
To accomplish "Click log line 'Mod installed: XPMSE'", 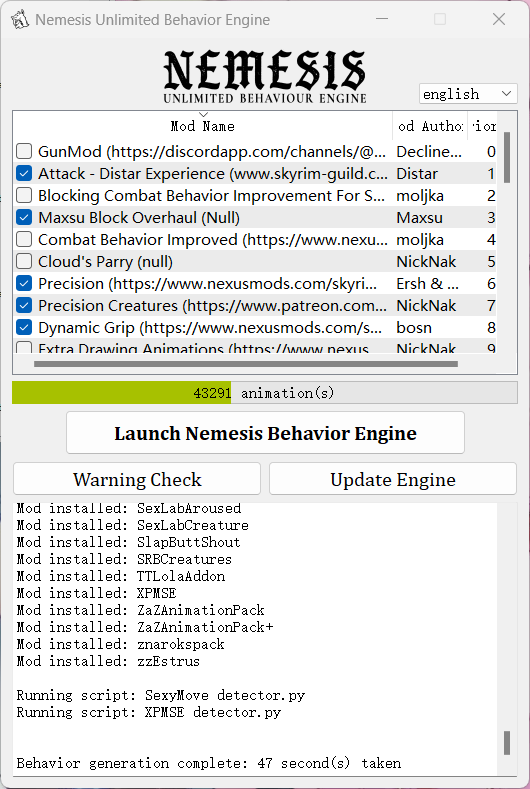I will [97, 593].
